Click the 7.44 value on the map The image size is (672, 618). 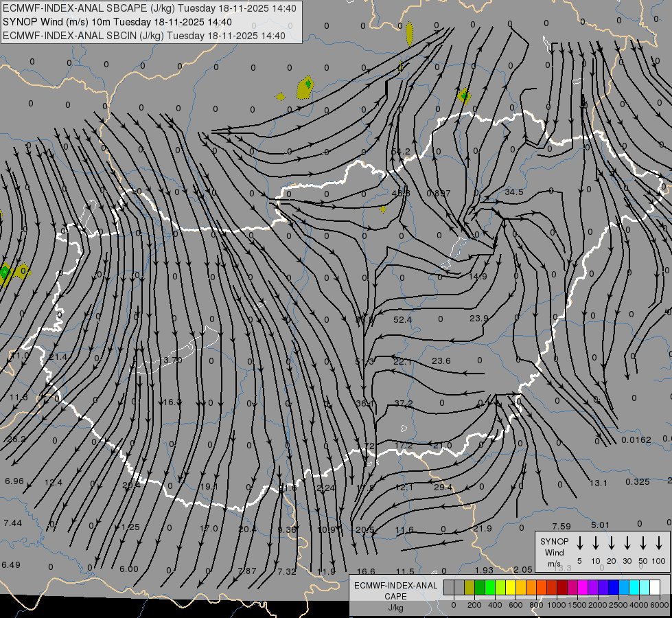(12, 523)
